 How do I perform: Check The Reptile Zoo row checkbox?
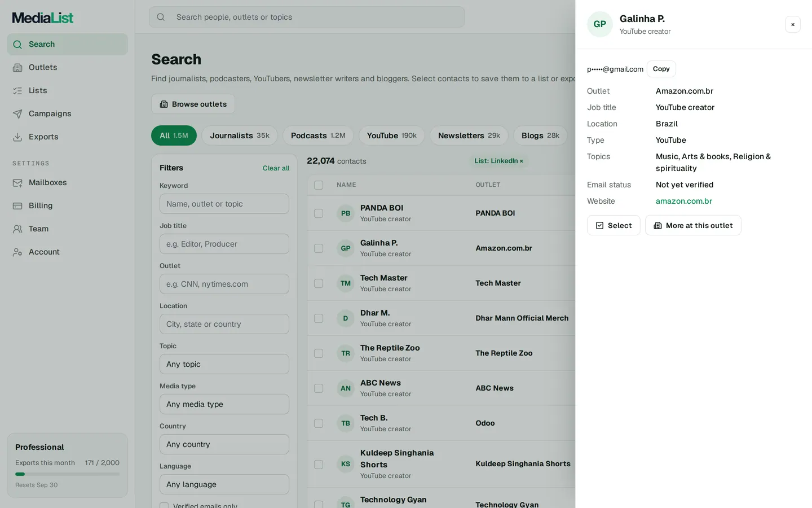click(319, 353)
